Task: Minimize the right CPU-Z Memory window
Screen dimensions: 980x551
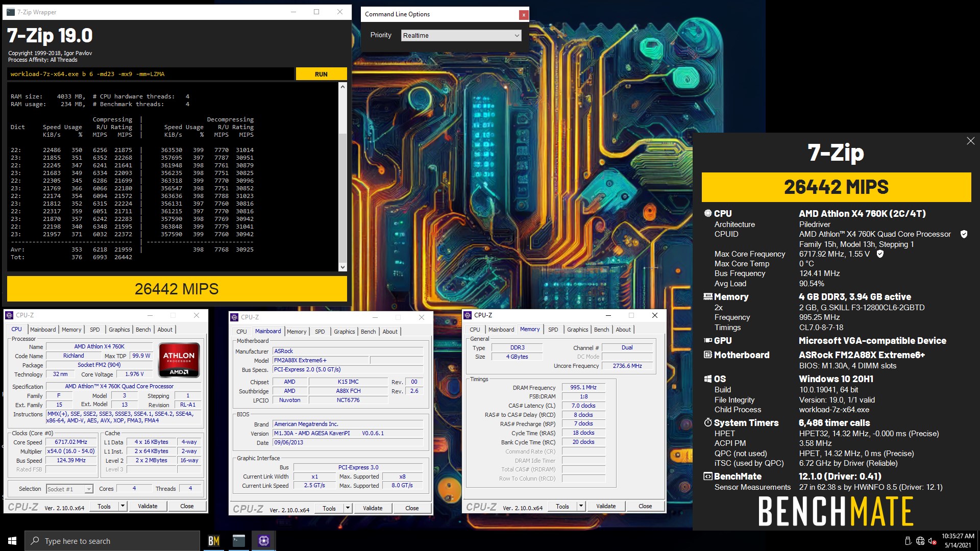Action: (608, 315)
